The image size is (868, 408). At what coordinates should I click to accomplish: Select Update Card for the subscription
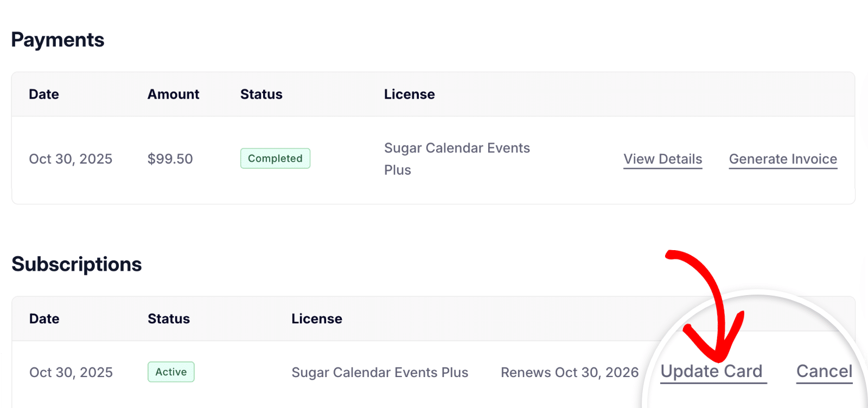(712, 372)
